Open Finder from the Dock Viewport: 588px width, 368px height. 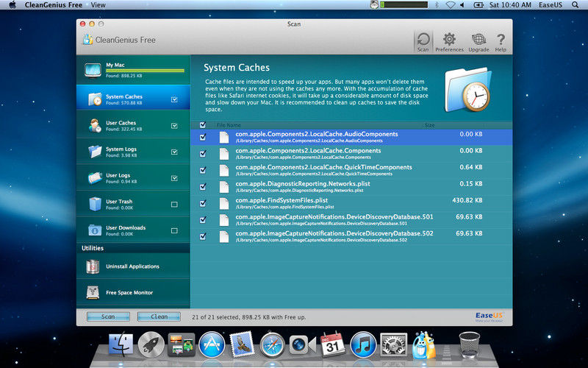tap(121, 344)
